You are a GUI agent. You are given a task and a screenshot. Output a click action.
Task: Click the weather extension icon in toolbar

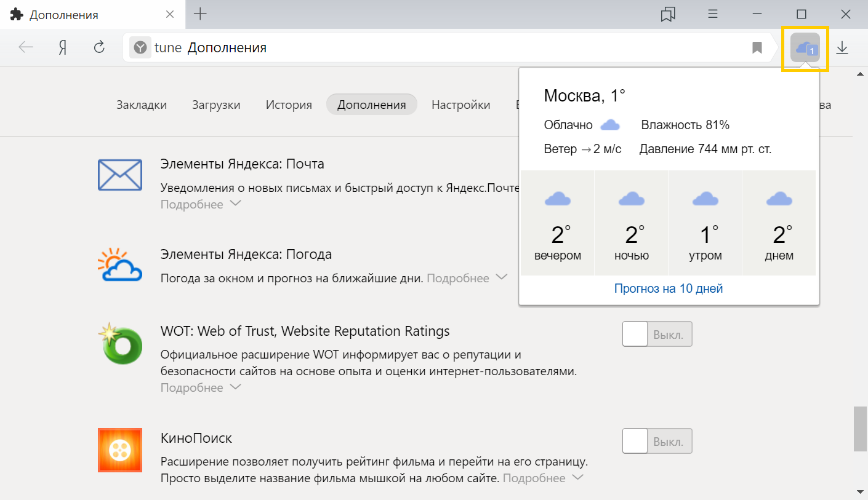tap(805, 47)
